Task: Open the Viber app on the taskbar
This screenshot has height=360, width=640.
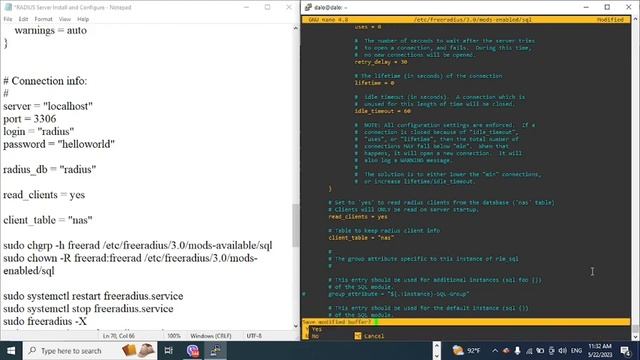Action: (192, 351)
